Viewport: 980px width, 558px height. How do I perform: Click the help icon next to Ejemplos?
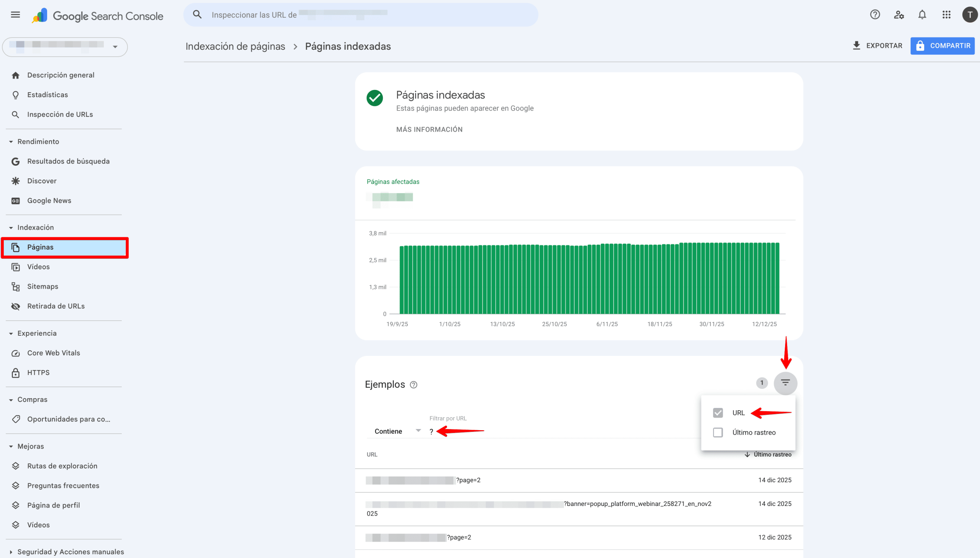(413, 385)
